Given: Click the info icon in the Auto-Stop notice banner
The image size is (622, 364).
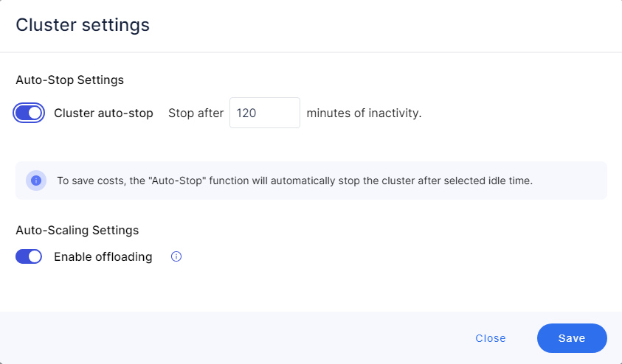Looking at the screenshot, I should 36,181.
